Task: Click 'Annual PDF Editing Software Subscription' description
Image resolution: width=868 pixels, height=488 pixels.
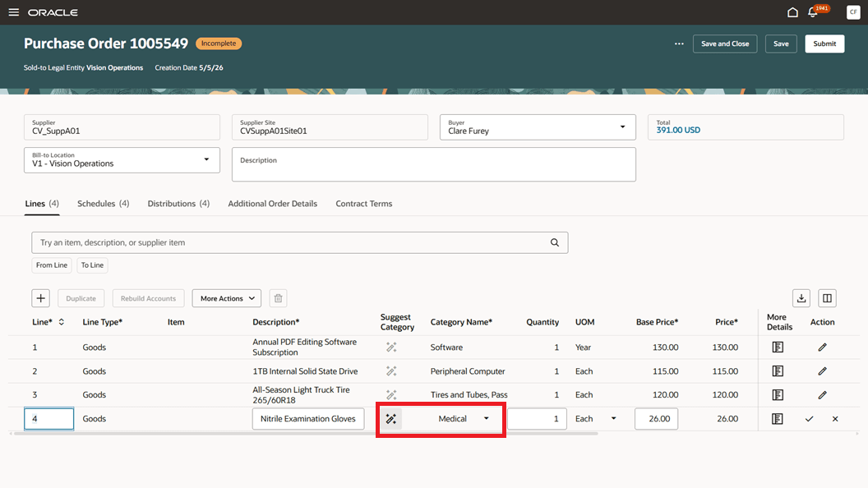Action: (304, 347)
